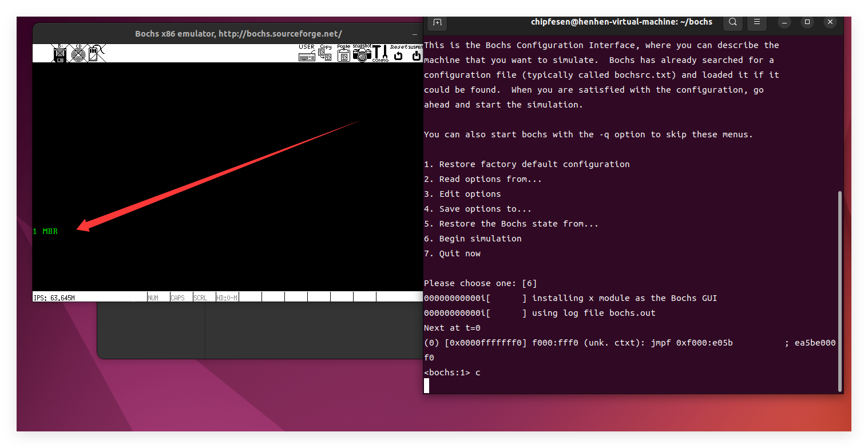Click 'using log file bochs.out' log line
This screenshot has height=448, width=868.
(x=593, y=313)
